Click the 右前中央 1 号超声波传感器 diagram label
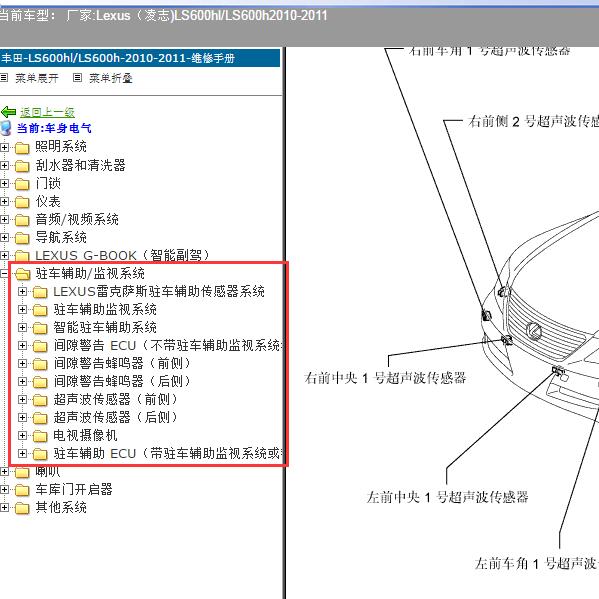Screen dimensions: 599x599 tap(385, 378)
